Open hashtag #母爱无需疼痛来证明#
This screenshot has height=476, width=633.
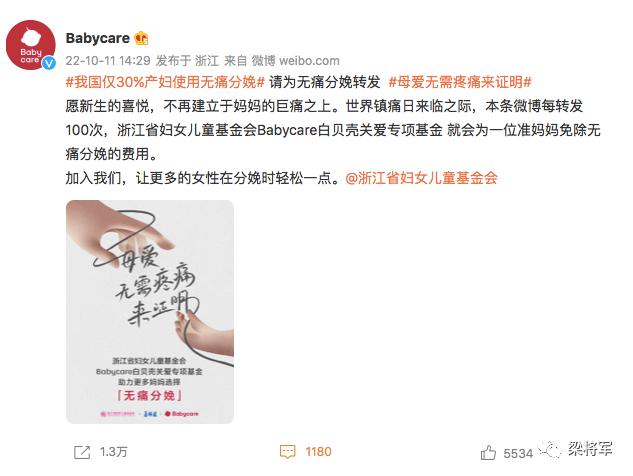click(x=460, y=82)
